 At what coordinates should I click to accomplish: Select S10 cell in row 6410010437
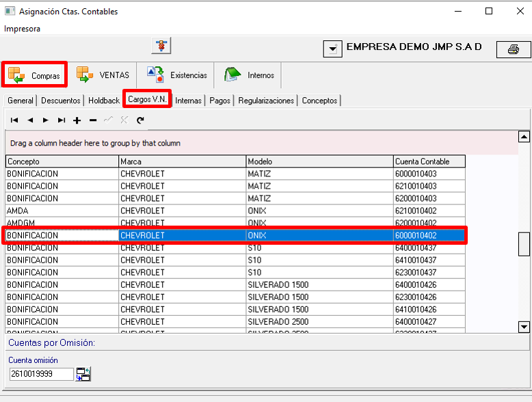(x=319, y=260)
